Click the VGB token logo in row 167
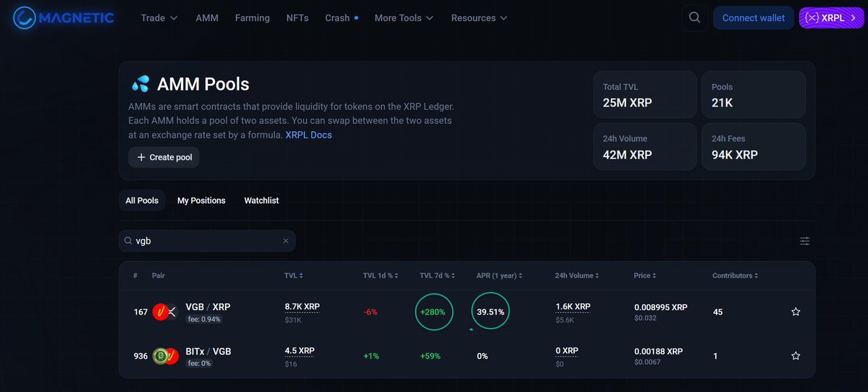Image resolution: width=868 pixels, height=392 pixels. 160,312
